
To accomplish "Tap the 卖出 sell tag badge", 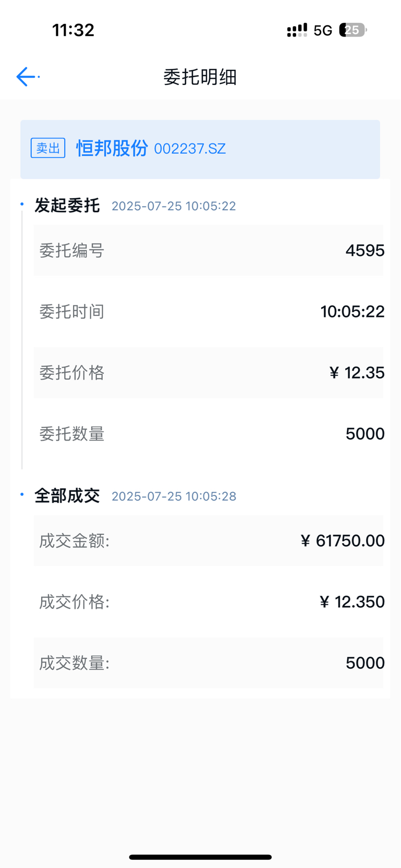I will pos(48,148).
